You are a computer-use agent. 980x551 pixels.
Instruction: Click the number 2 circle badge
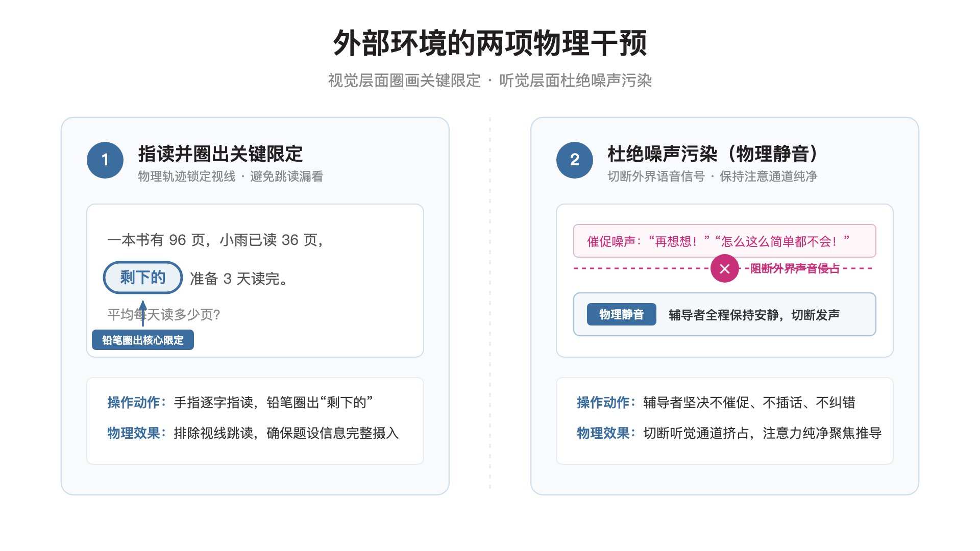pos(575,160)
